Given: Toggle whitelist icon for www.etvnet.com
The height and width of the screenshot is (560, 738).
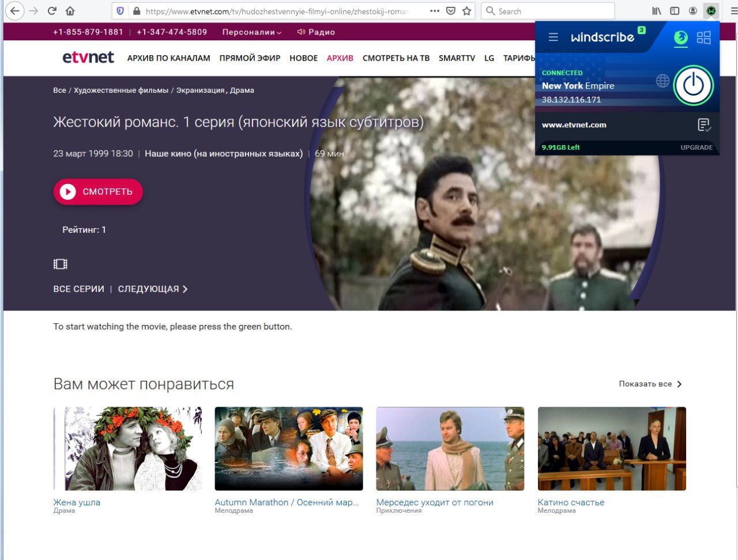Looking at the screenshot, I should point(704,125).
